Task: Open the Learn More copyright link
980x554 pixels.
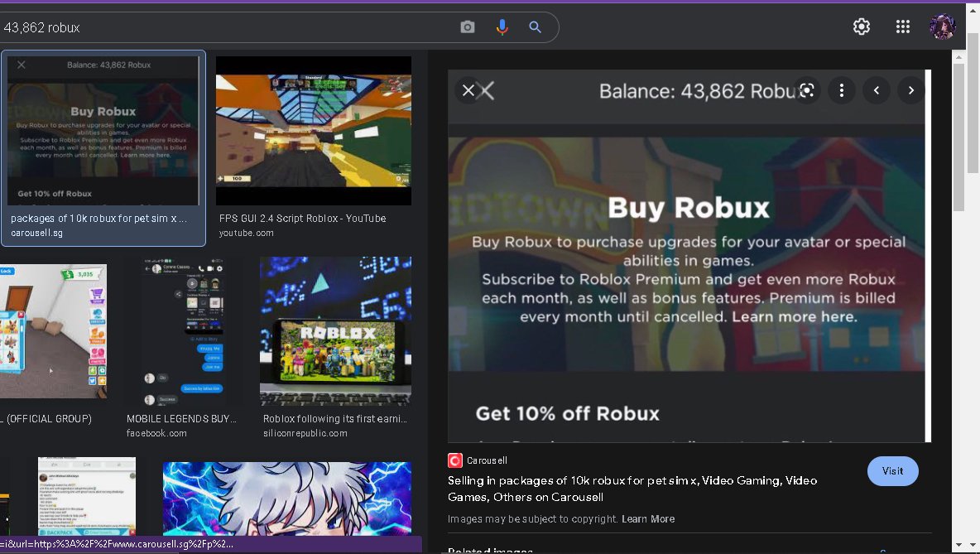Action: click(648, 519)
